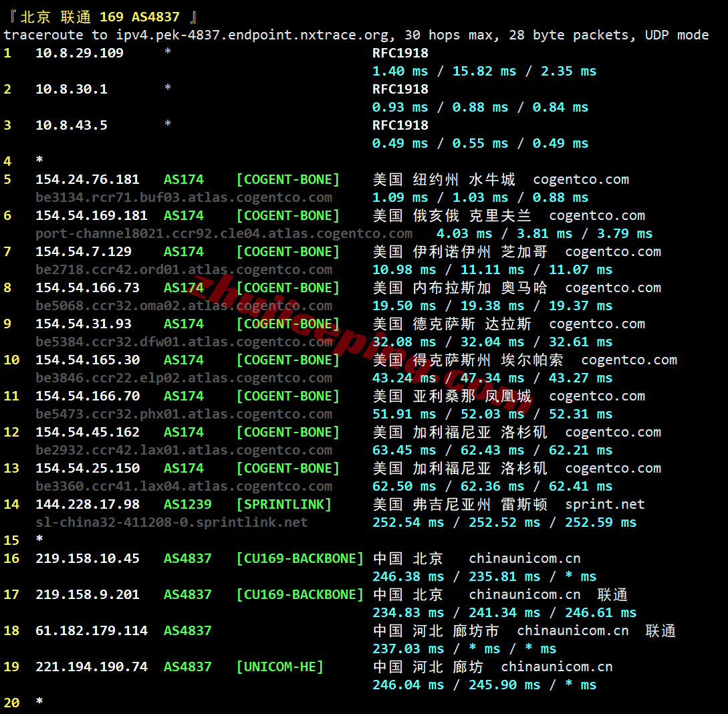Click latency 4.03 ms on hop 6
Screen dimensions: 728x714
(465, 233)
